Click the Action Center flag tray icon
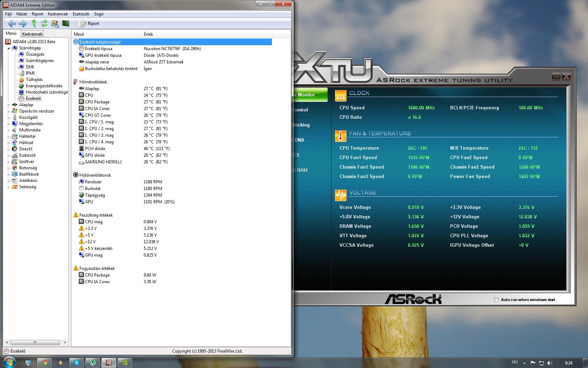This screenshot has height=368, width=588. 533,363
